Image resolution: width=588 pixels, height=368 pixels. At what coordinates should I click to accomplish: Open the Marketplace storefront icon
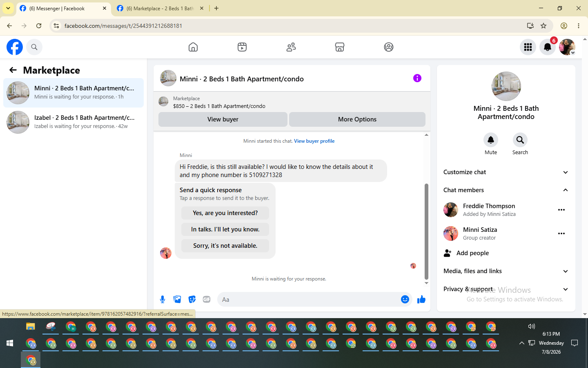pos(340,47)
